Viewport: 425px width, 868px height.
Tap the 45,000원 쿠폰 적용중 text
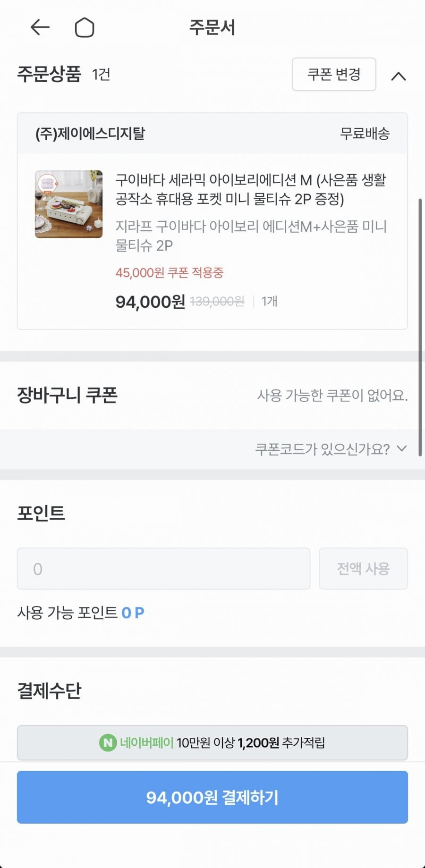click(170, 273)
